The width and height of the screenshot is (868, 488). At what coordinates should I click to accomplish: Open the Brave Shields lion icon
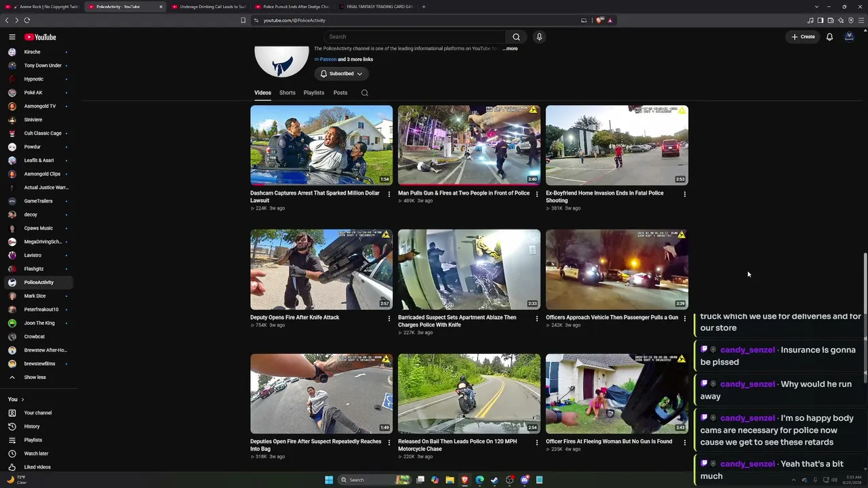click(x=599, y=20)
